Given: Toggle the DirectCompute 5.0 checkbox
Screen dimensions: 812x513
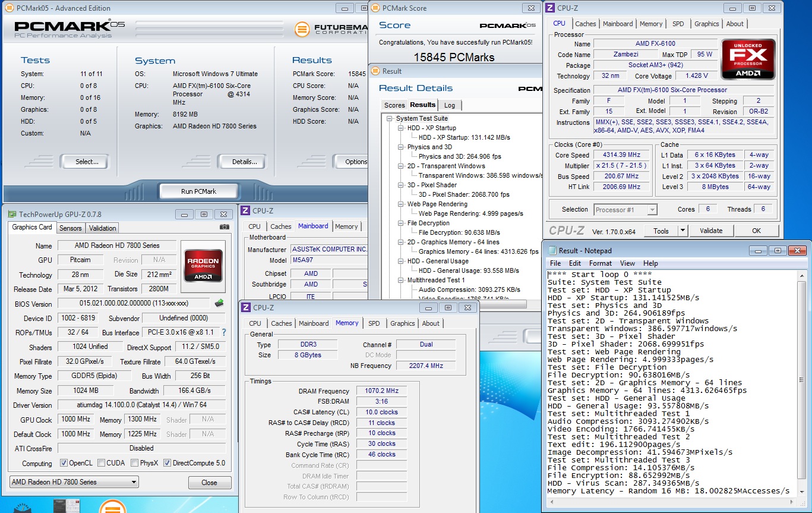Looking at the screenshot, I should 167,463.
